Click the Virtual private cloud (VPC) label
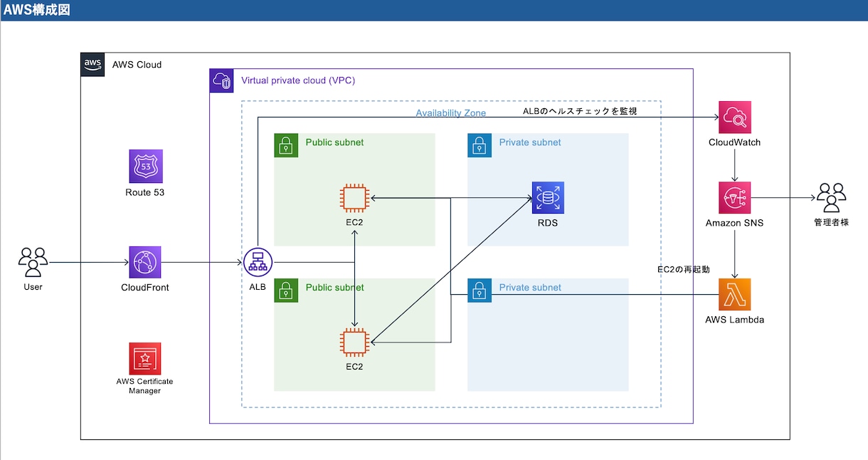Image resolution: width=868 pixels, height=460 pixels. pyautogui.click(x=298, y=80)
